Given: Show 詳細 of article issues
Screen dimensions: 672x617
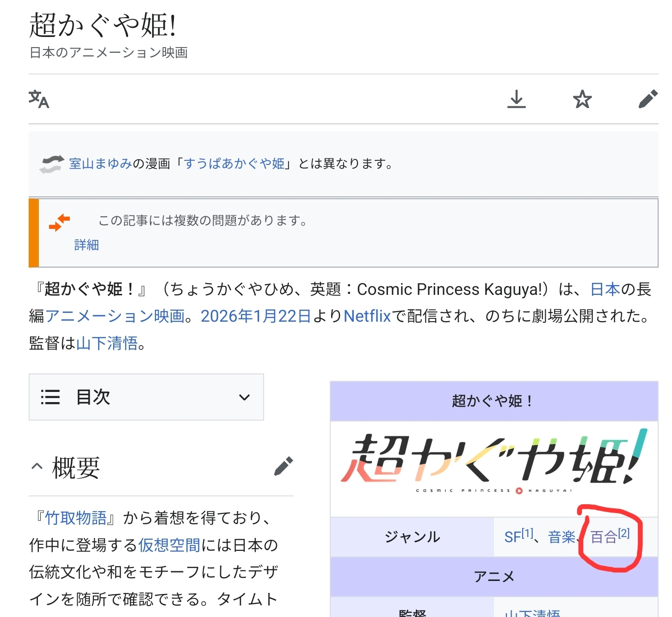Looking at the screenshot, I should coord(86,245).
